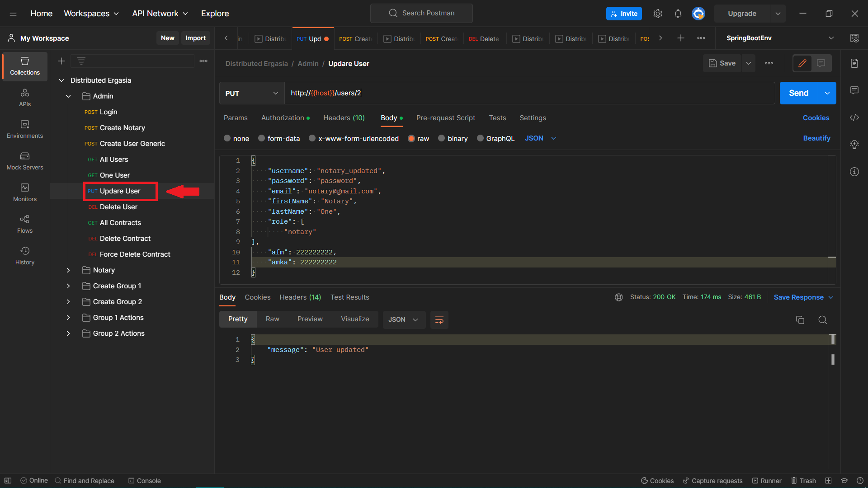
Task: Click the Save button
Action: 722,63
